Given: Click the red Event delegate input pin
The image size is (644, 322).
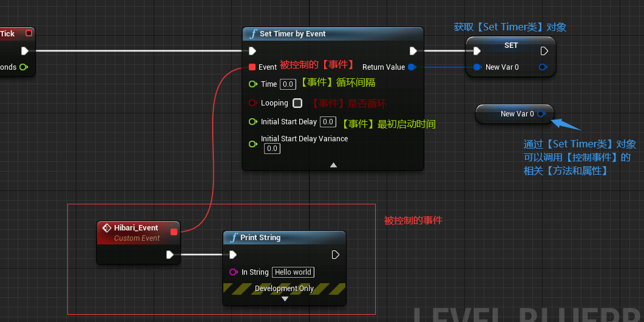Looking at the screenshot, I should pos(252,67).
